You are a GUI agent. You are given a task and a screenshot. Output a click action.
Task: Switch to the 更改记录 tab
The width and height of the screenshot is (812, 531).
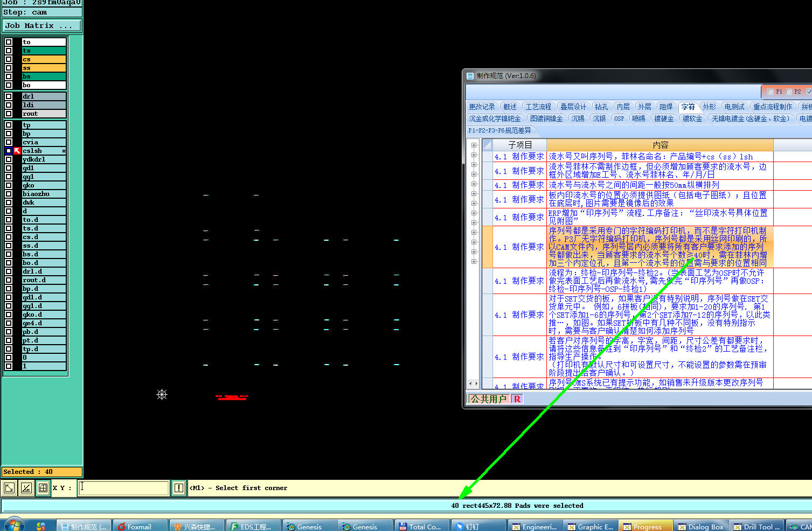(482, 107)
